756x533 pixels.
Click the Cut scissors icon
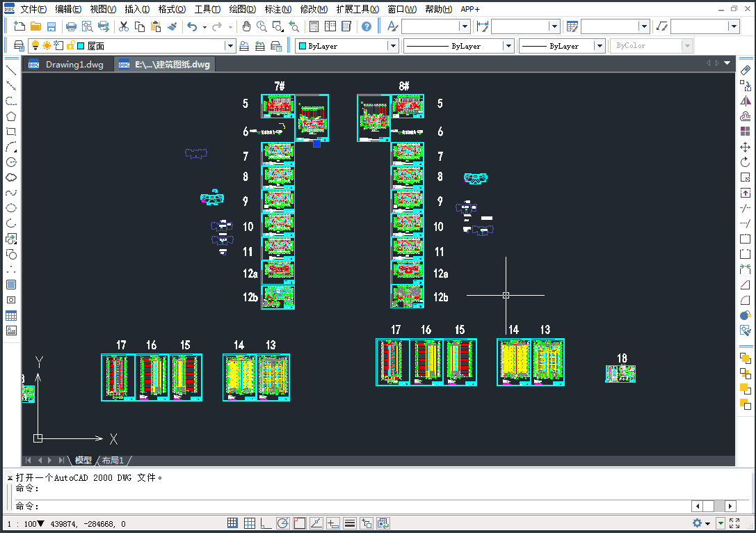coord(124,26)
